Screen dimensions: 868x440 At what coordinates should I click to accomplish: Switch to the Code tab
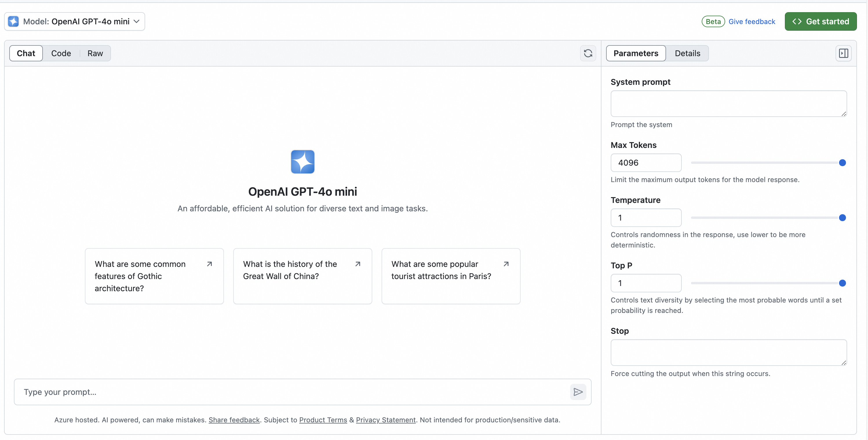tap(61, 53)
